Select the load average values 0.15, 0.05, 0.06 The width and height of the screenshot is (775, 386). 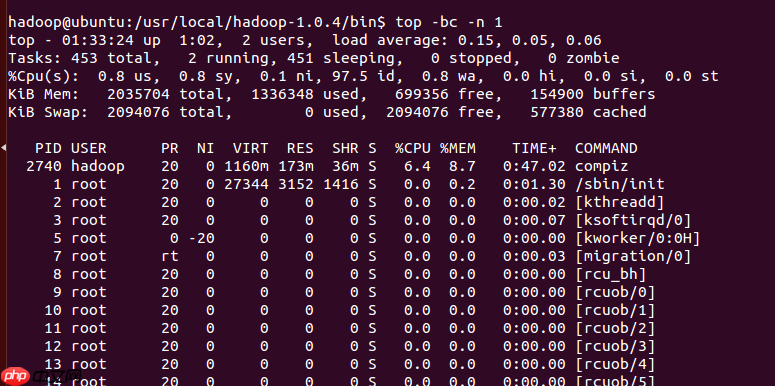(x=529, y=40)
